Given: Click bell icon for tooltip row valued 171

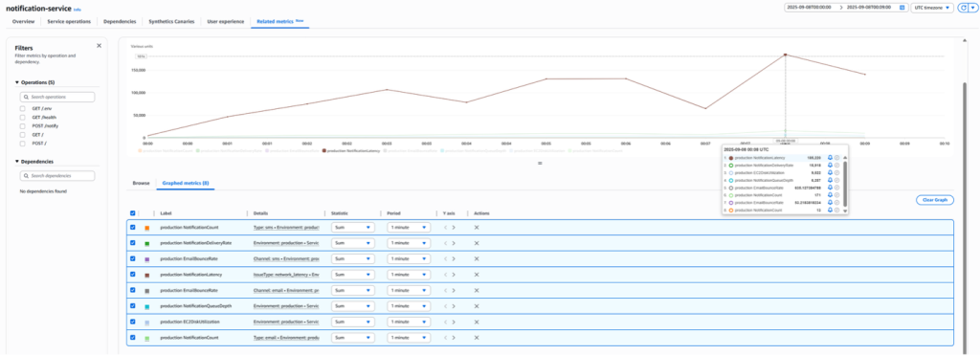Looking at the screenshot, I should tap(830, 195).
